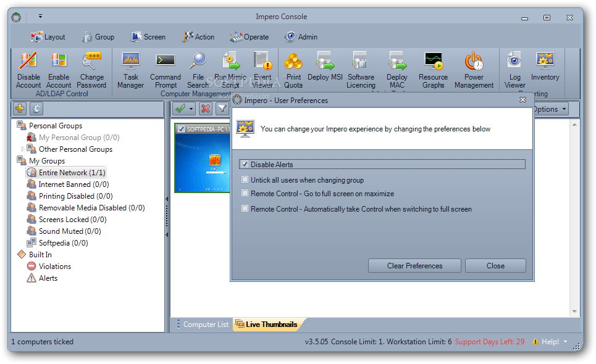Click Close button in preferences dialog
The height and width of the screenshot is (364, 596).
click(x=495, y=266)
